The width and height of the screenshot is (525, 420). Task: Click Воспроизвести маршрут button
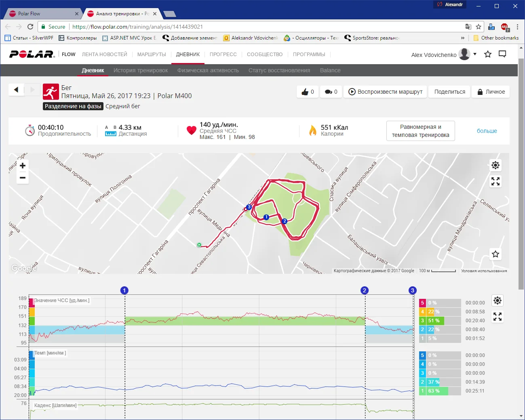point(385,92)
